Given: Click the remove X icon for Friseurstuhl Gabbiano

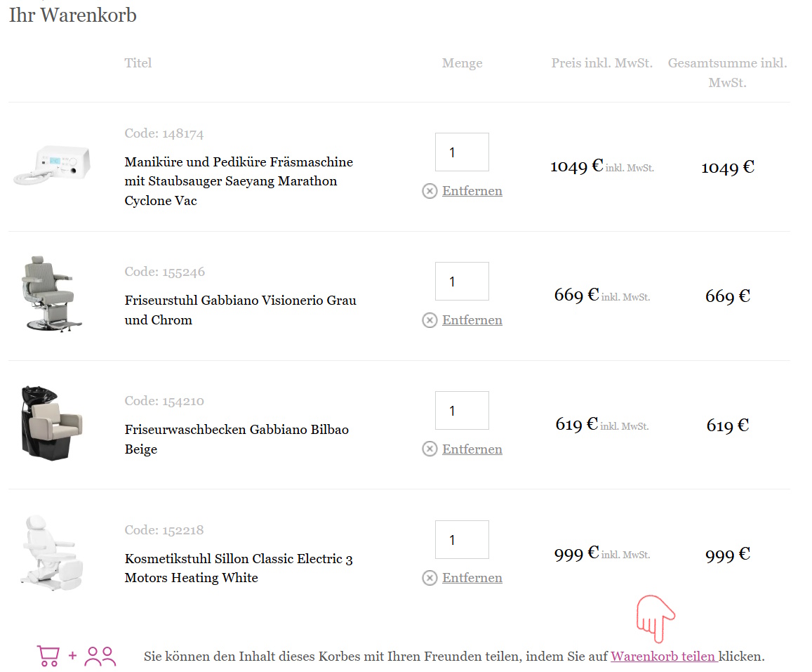Looking at the screenshot, I should point(430,320).
